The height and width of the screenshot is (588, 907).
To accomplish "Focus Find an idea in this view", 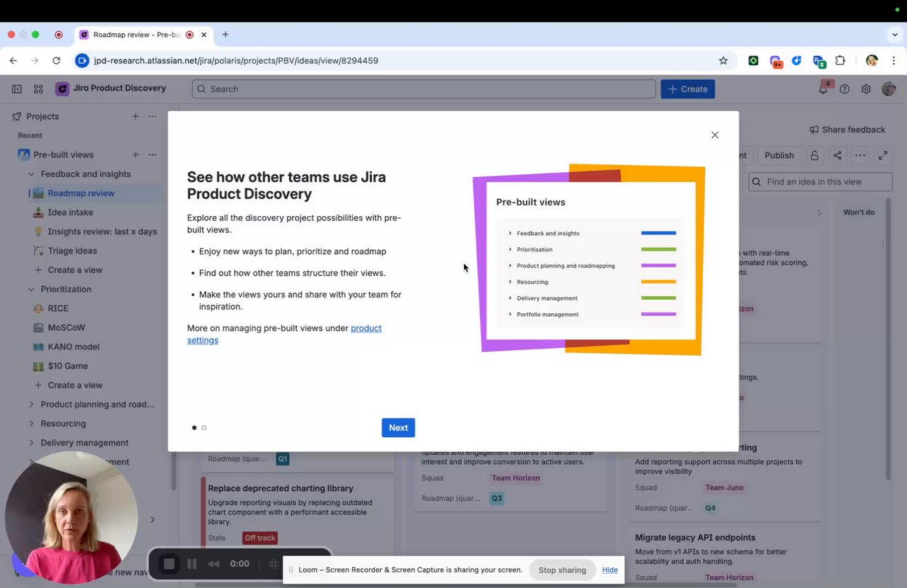I will (821, 182).
